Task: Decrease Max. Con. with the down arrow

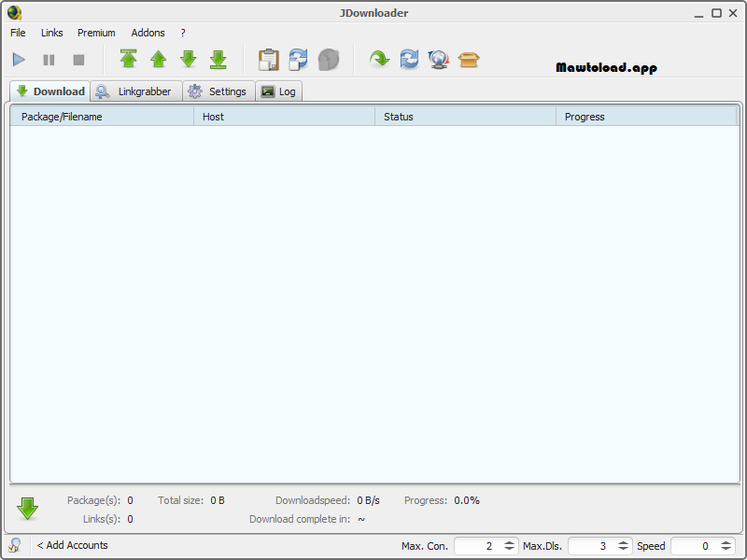Action: (x=509, y=549)
